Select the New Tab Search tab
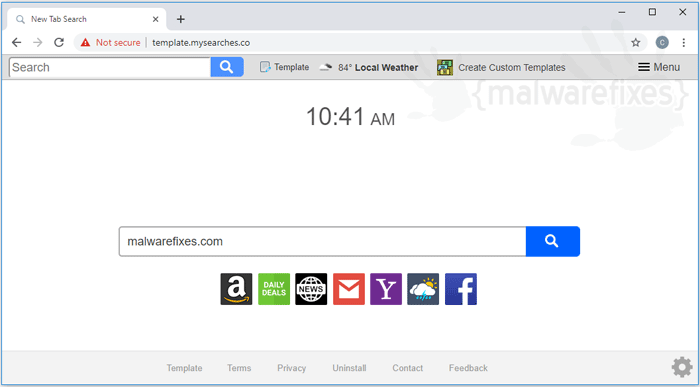Screen dimensions: 700x387 tap(87, 19)
